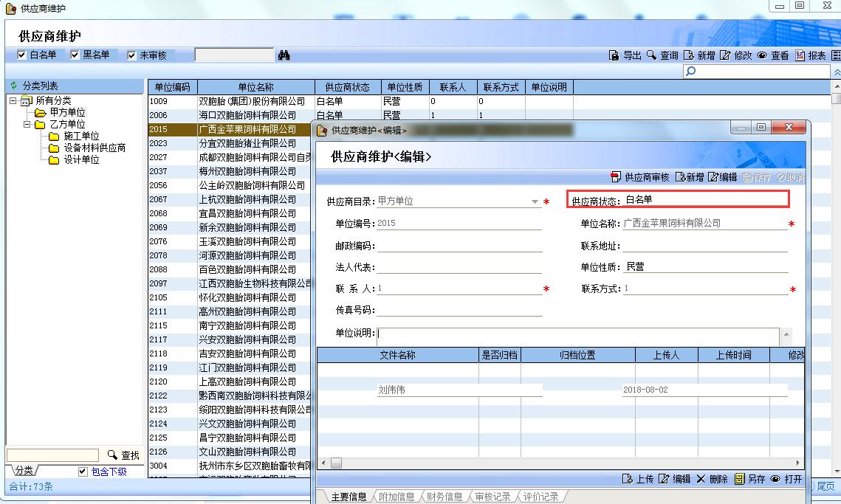Open the 报表 report icon

point(800,55)
